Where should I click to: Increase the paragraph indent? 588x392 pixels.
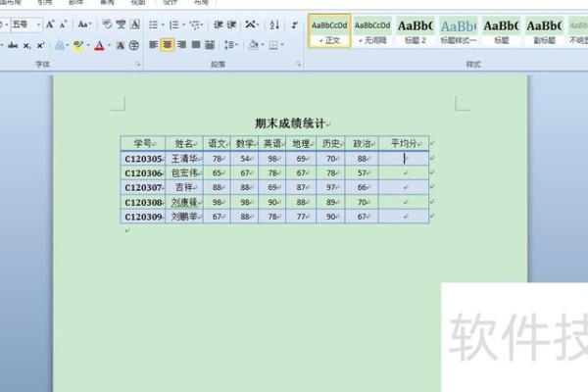coord(231,25)
